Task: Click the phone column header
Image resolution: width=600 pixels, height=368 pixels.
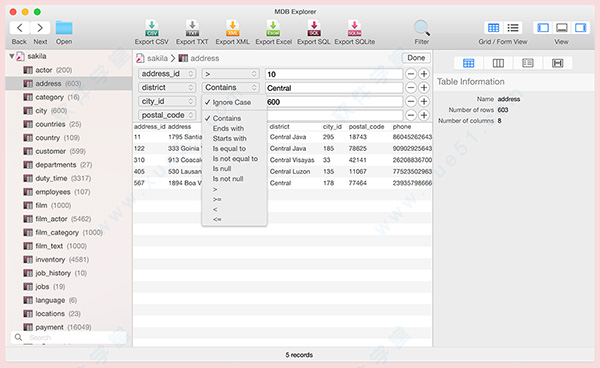Action: (402, 127)
